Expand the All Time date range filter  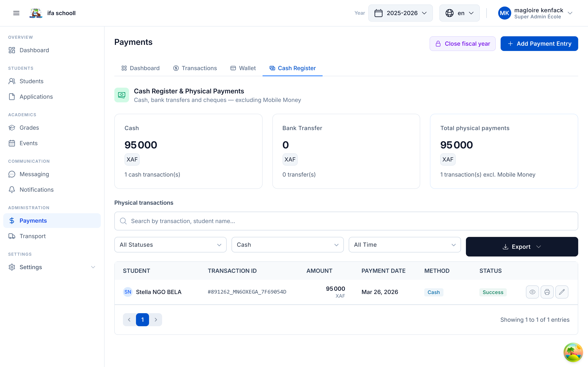pos(404,245)
